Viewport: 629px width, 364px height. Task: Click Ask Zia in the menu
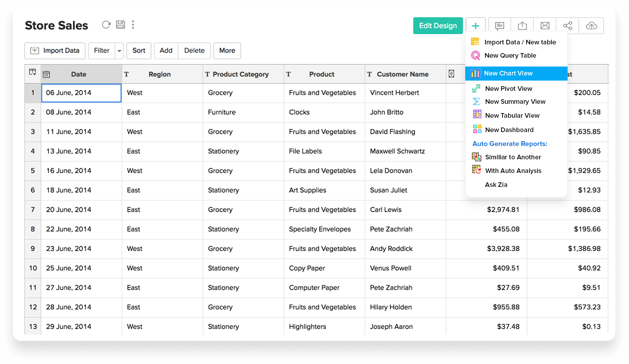[x=496, y=185]
